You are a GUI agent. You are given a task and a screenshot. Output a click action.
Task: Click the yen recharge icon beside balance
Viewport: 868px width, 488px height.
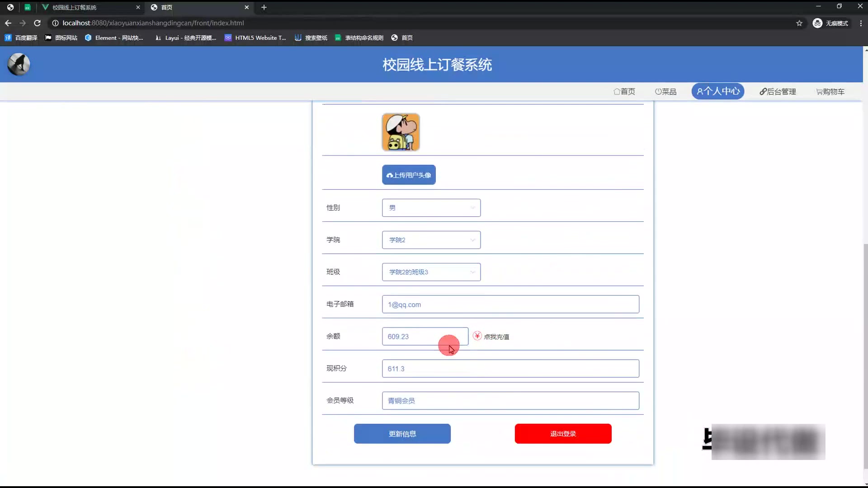477,336
